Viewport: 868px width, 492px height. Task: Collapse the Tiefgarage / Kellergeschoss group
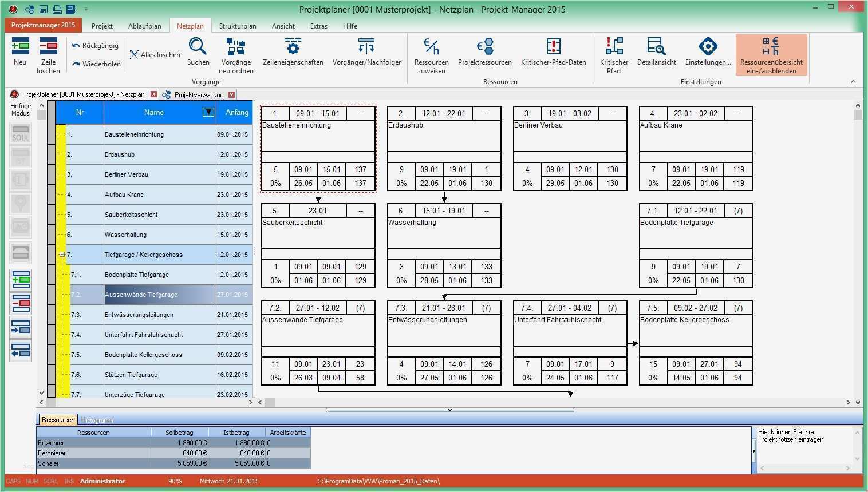(62, 255)
